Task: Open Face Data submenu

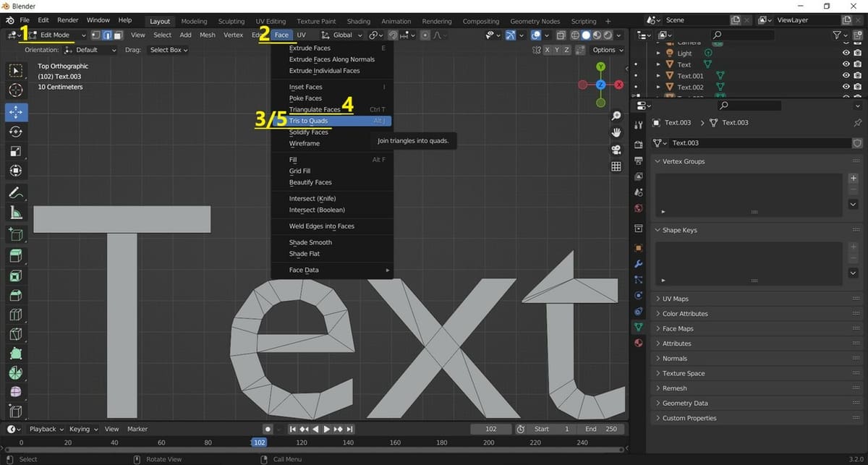Action: [x=331, y=270]
